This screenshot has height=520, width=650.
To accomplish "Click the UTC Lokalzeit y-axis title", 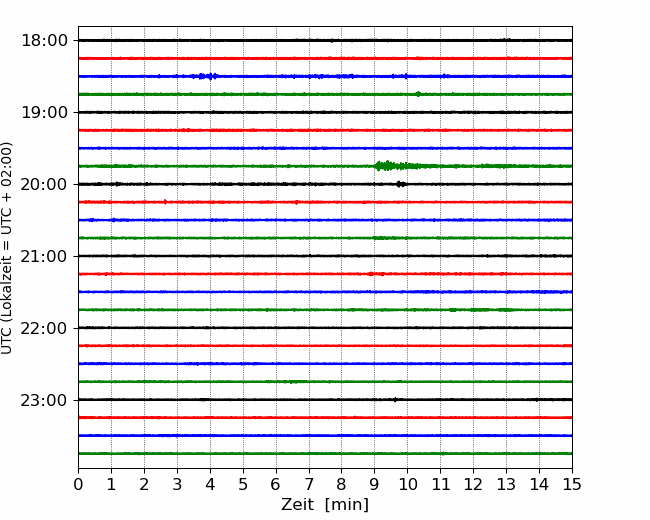I will (6, 248).
